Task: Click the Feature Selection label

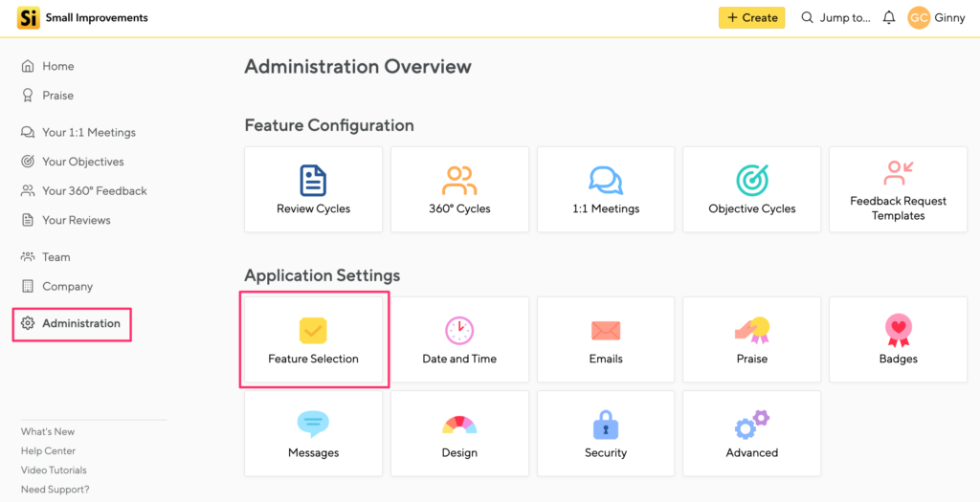Action: point(313,359)
